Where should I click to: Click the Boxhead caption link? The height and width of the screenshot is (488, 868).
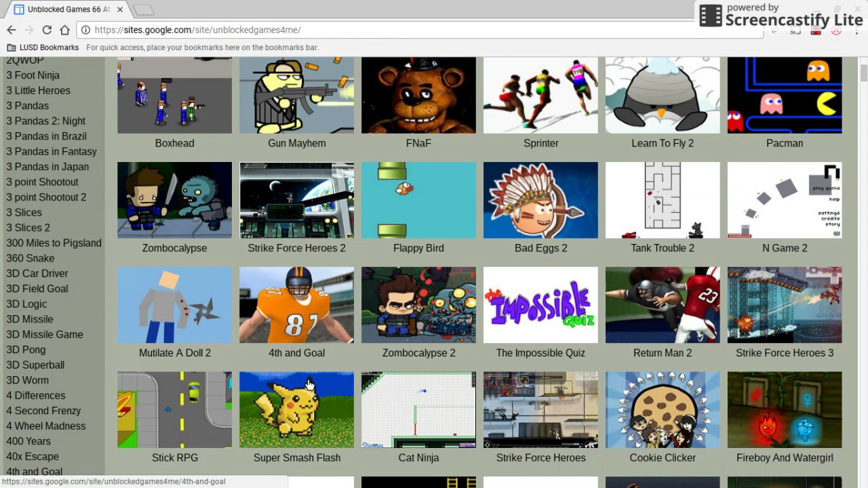(174, 143)
